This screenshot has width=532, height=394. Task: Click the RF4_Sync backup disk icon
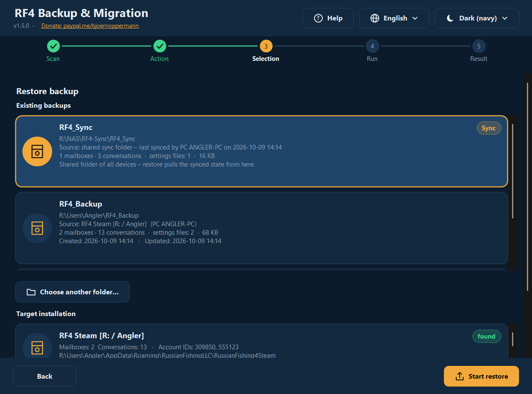click(x=37, y=151)
